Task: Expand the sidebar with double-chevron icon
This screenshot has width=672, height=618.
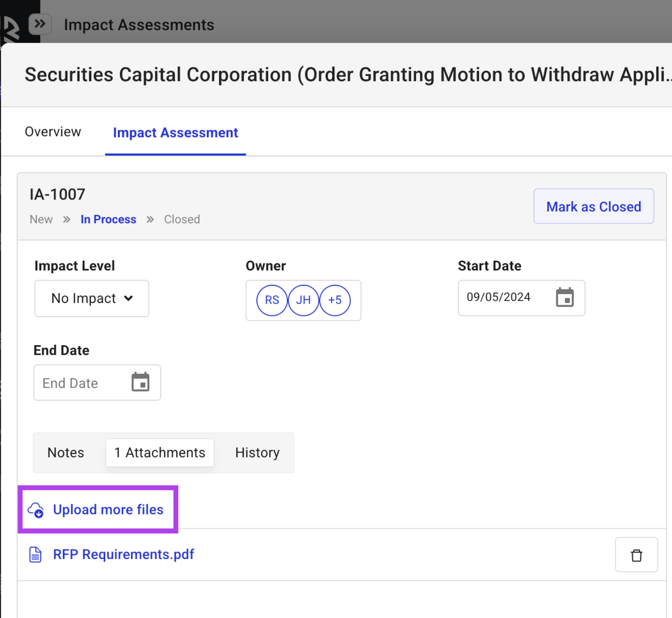Action: tap(40, 24)
